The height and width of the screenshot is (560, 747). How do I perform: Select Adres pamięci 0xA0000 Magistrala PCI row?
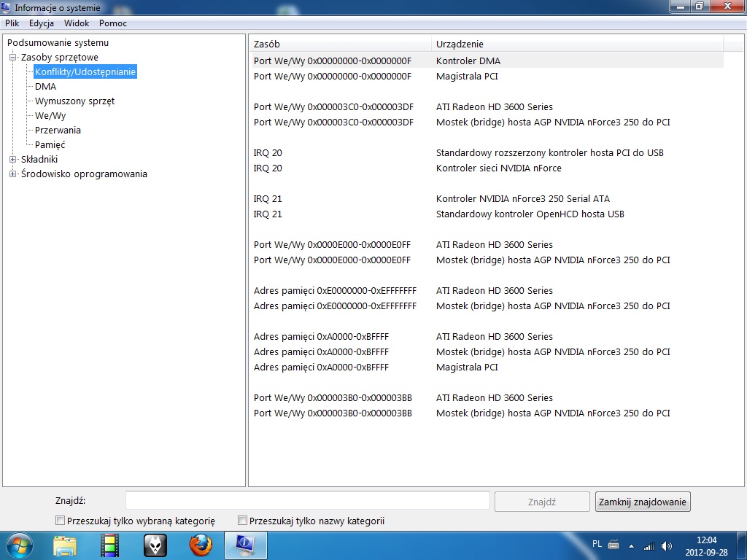click(x=487, y=367)
